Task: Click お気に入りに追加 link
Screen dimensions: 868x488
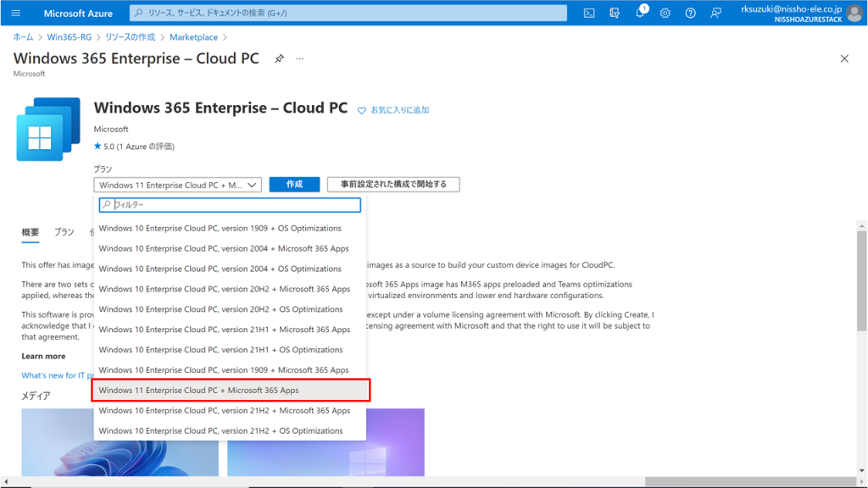Action: point(400,110)
